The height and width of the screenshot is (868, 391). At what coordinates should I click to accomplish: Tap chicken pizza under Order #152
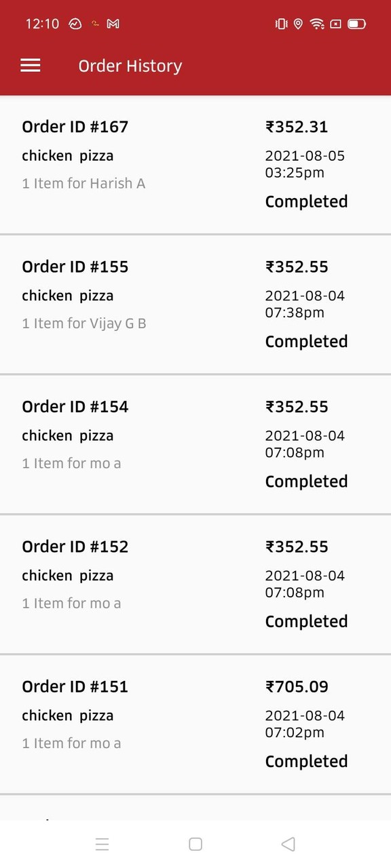click(67, 575)
